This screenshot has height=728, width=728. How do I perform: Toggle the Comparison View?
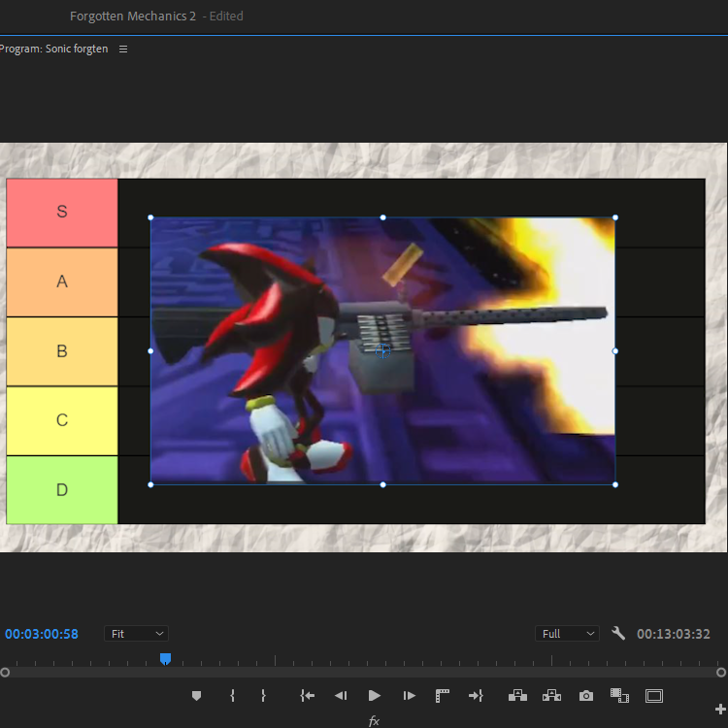619,696
